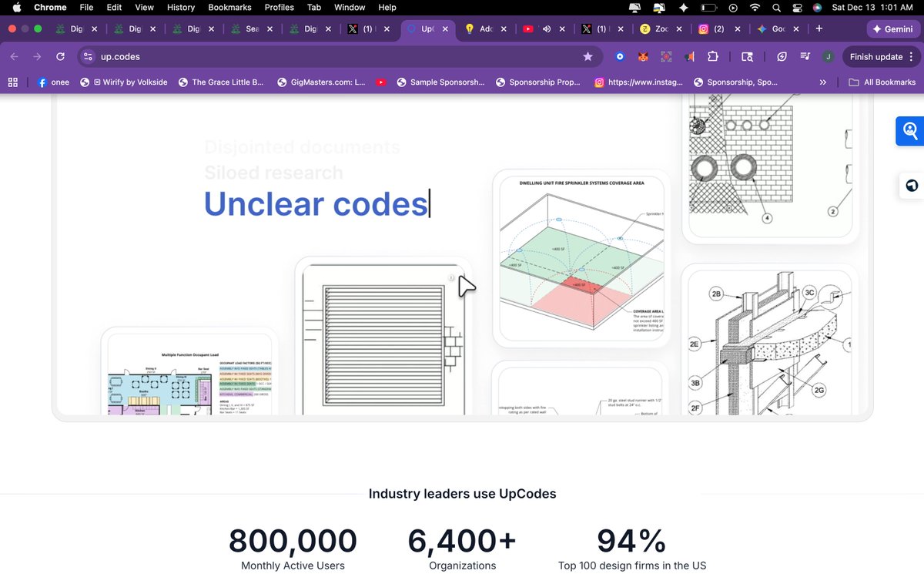The image size is (924, 574).
Task: Open a new tab with plus button
Action: (x=819, y=29)
